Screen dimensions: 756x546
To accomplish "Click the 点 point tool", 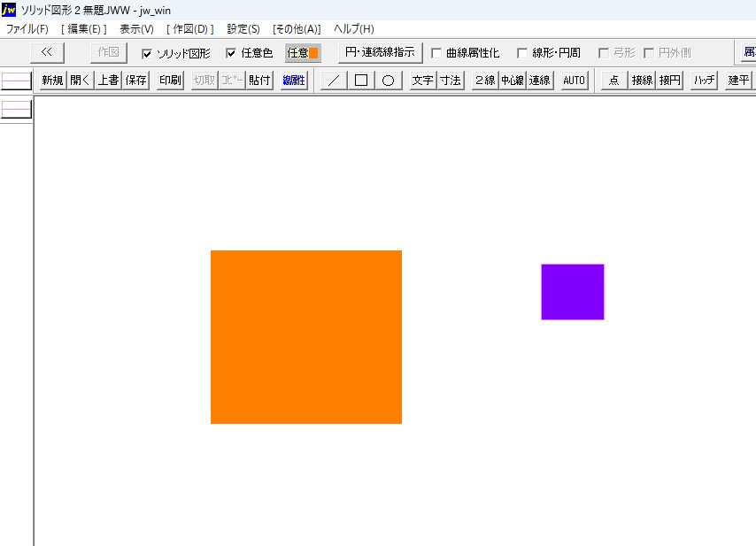I will (x=613, y=81).
